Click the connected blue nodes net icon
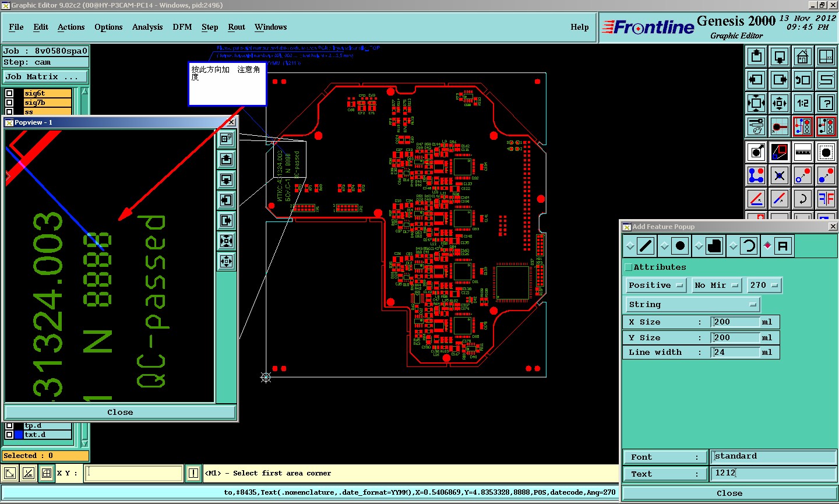The height and width of the screenshot is (504, 839). [756, 175]
